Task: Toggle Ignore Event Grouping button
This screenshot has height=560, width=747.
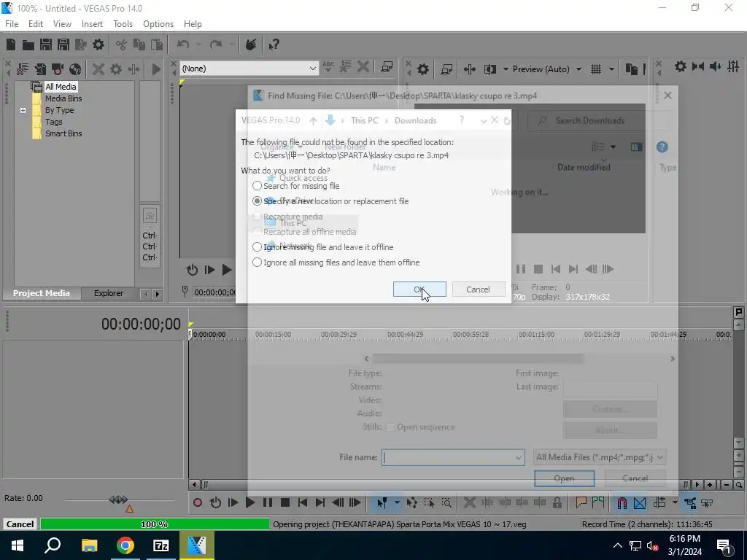Action: pyautogui.click(x=707, y=502)
